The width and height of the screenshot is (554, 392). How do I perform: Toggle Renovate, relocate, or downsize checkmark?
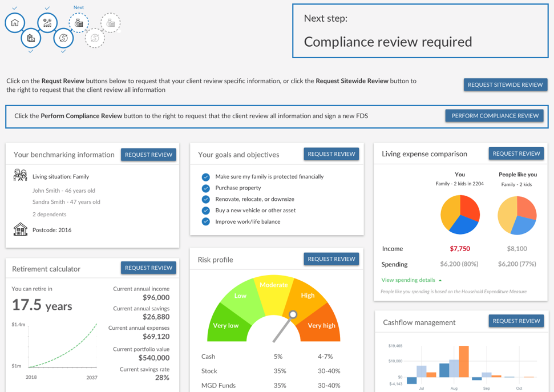205,199
